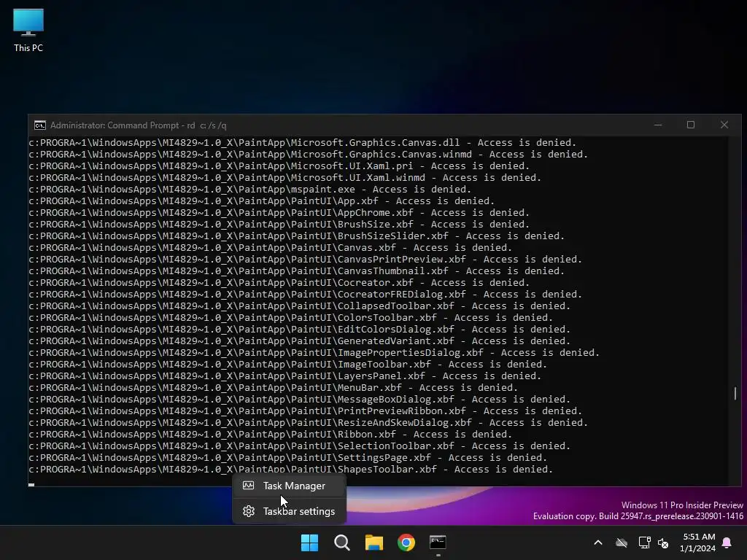Click the Microsoft.UI.Xaml.pri line
This screenshot has height=560, width=747.
click(279, 166)
